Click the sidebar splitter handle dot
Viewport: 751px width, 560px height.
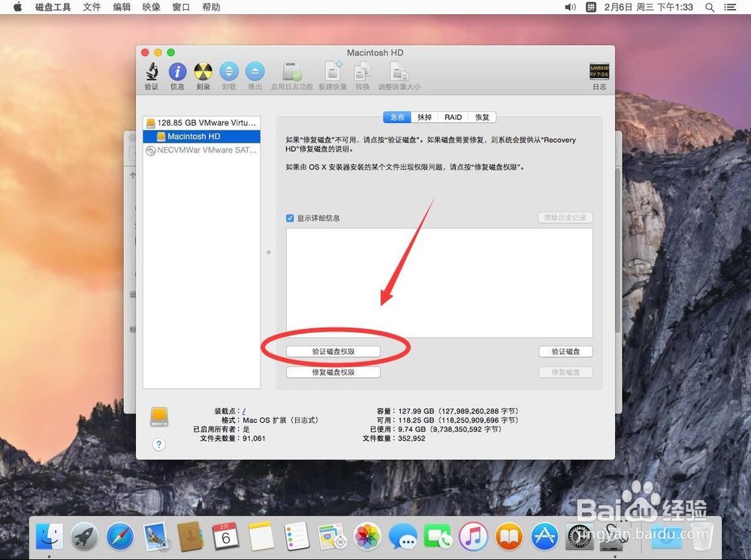click(269, 252)
